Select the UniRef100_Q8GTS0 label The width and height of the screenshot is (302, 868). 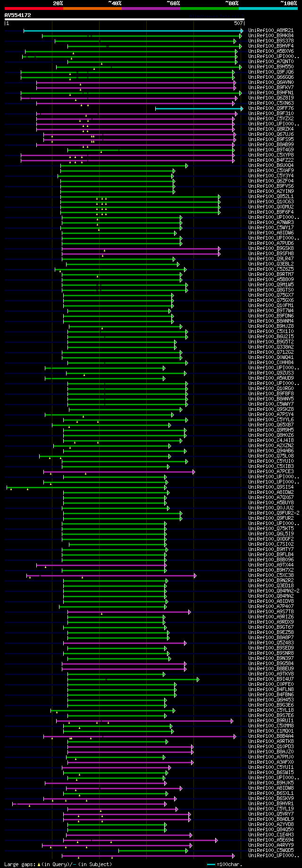(x=271, y=290)
